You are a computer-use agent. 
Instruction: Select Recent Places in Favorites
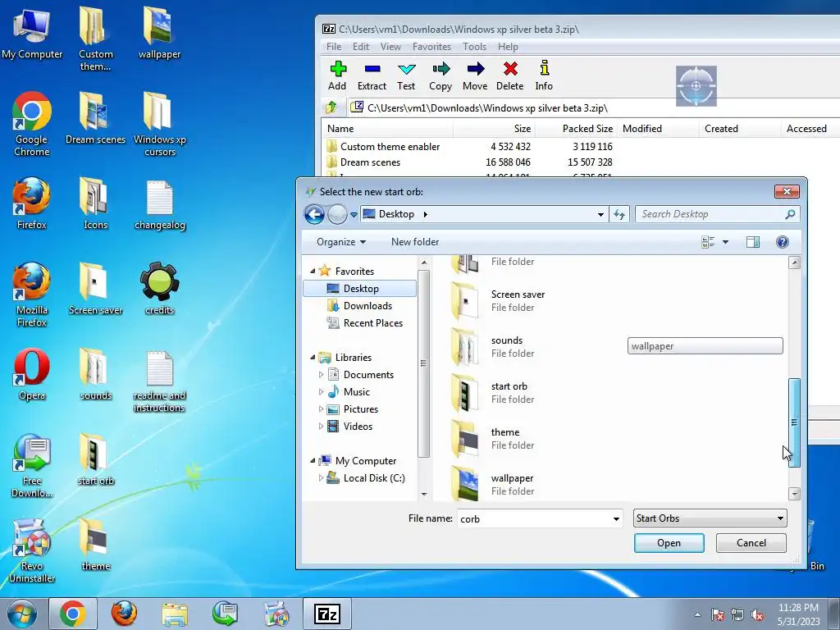[x=373, y=323]
